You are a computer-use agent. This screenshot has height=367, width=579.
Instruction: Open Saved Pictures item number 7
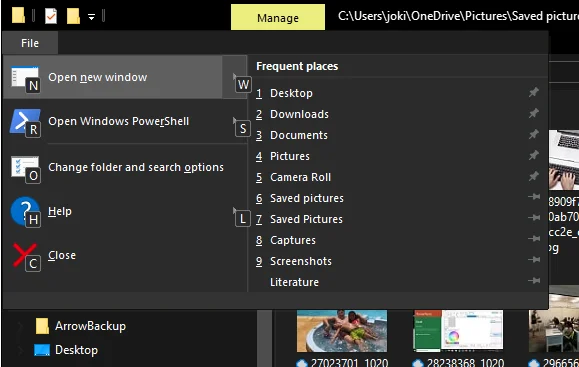(x=306, y=219)
